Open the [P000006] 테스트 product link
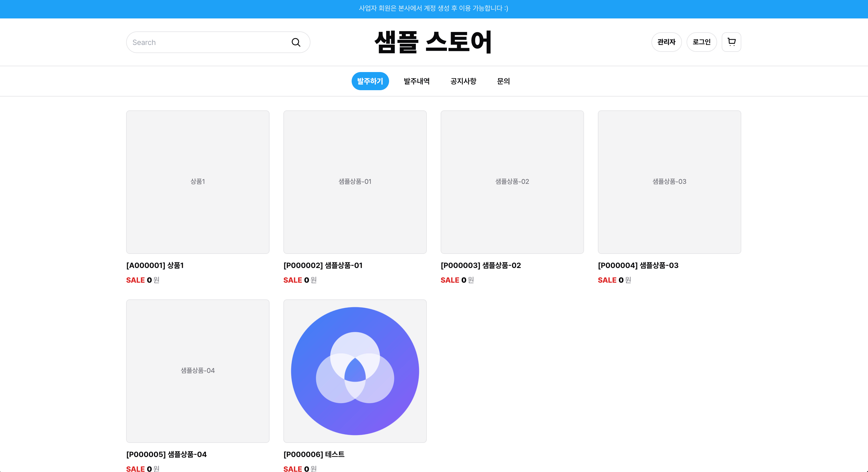Screen dimensions: 868x472 [314, 454]
